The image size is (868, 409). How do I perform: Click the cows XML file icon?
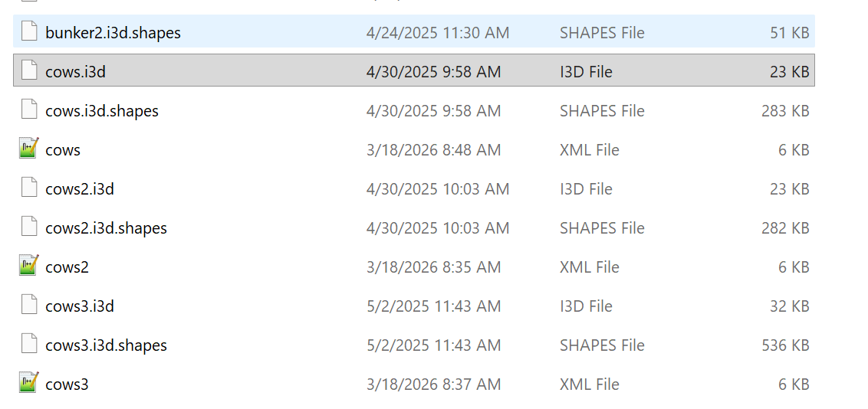[x=29, y=149]
